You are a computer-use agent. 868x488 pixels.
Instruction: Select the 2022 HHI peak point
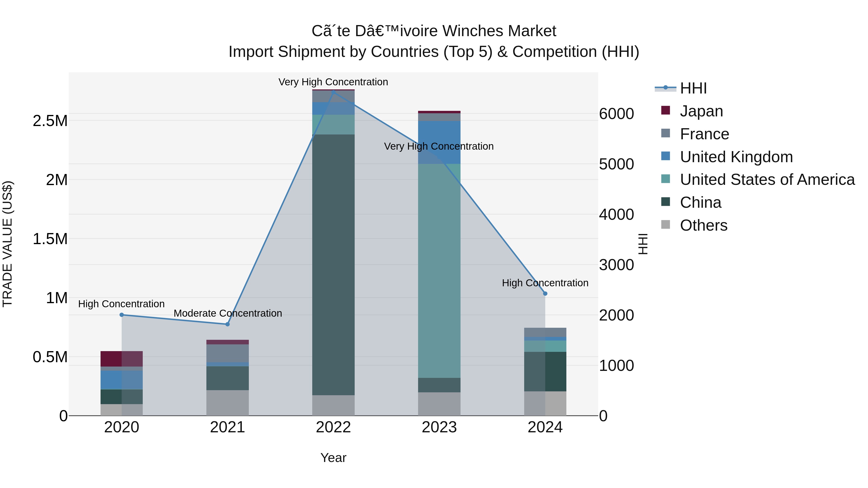pyautogui.click(x=333, y=92)
